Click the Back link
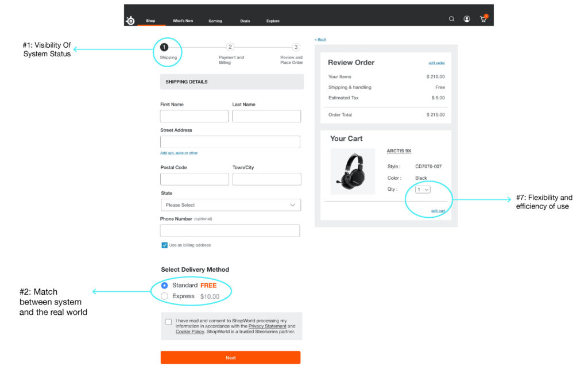The image size is (588, 389). tap(320, 39)
